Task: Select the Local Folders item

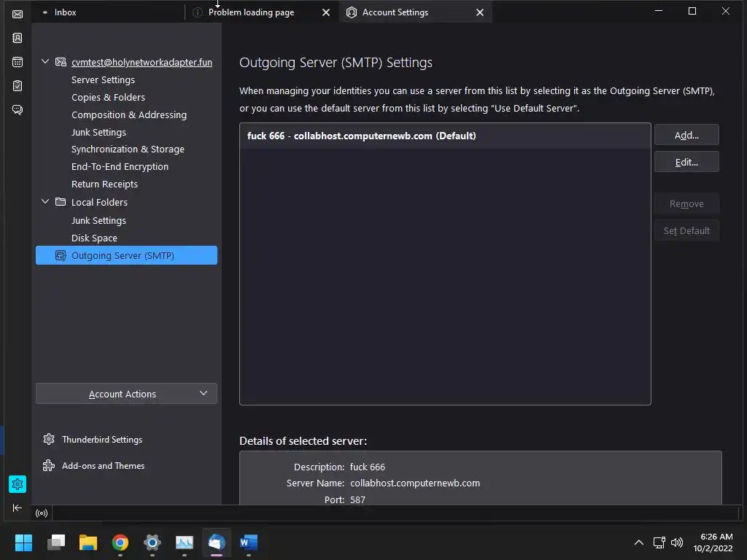Action: click(x=99, y=202)
